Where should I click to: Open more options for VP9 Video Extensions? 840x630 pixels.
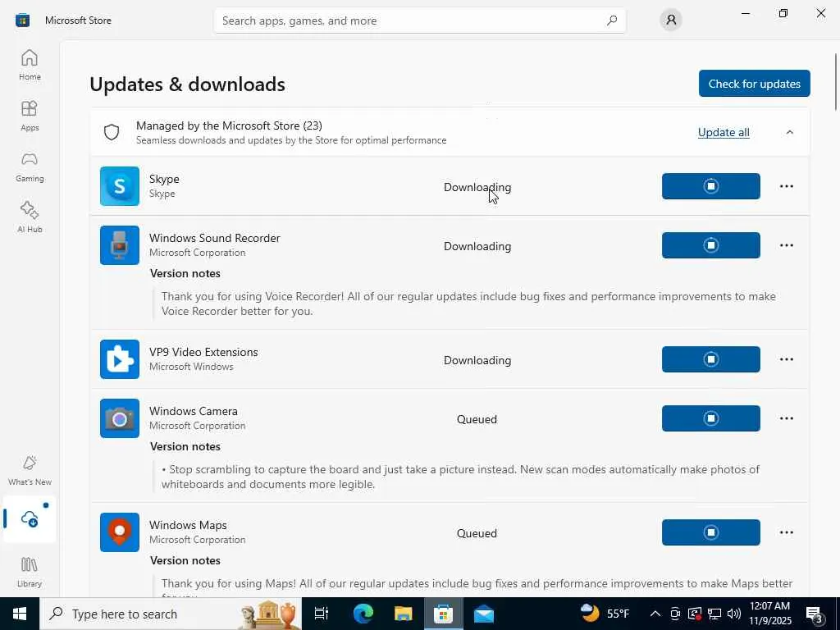[x=787, y=359]
